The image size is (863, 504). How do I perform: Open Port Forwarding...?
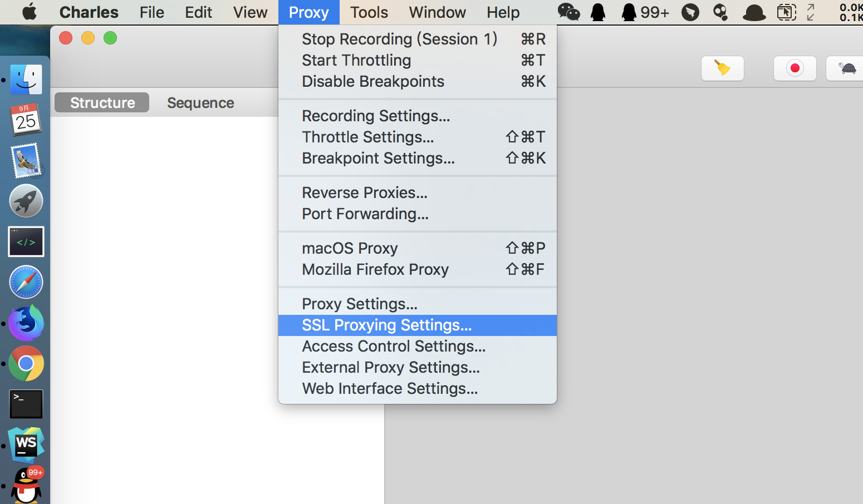click(x=418, y=214)
